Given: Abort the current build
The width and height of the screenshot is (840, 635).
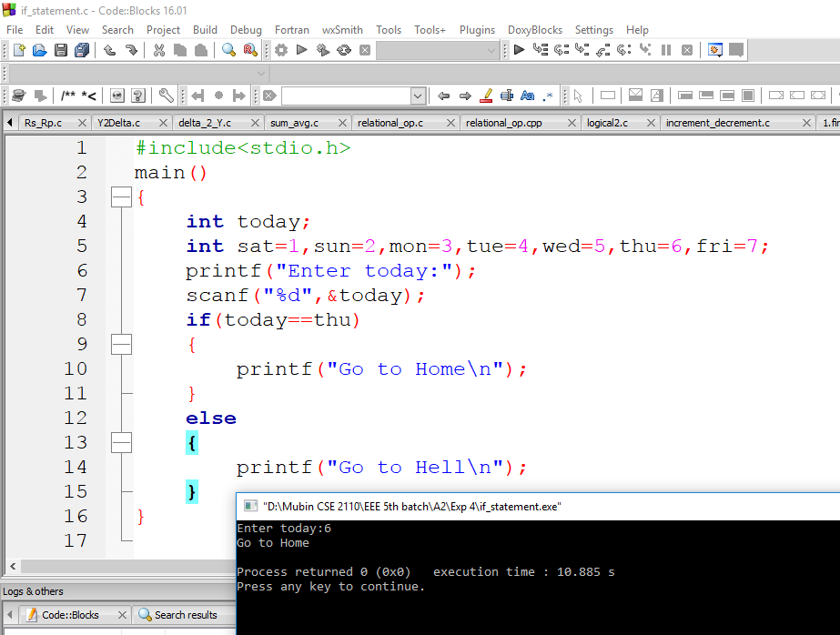Looking at the screenshot, I should pos(365,51).
